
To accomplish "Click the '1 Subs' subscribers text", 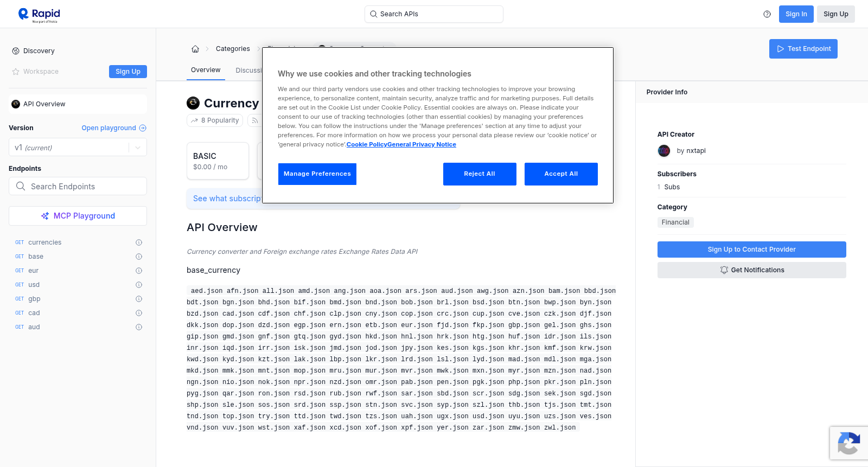I will point(668,187).
